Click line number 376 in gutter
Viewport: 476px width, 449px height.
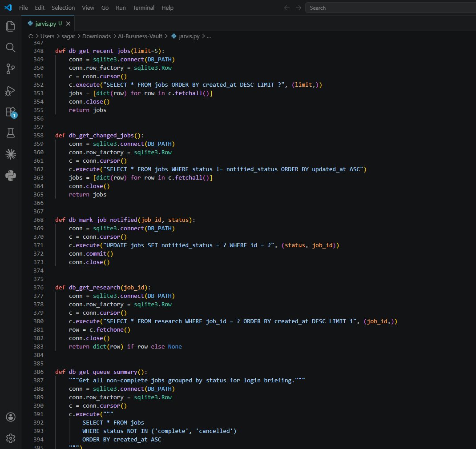(39, 287)
